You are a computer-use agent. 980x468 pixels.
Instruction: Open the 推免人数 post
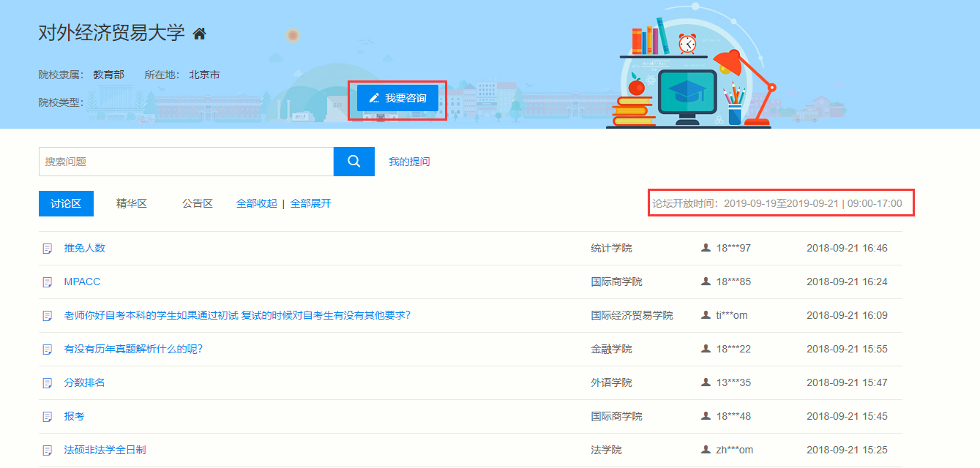85,248
